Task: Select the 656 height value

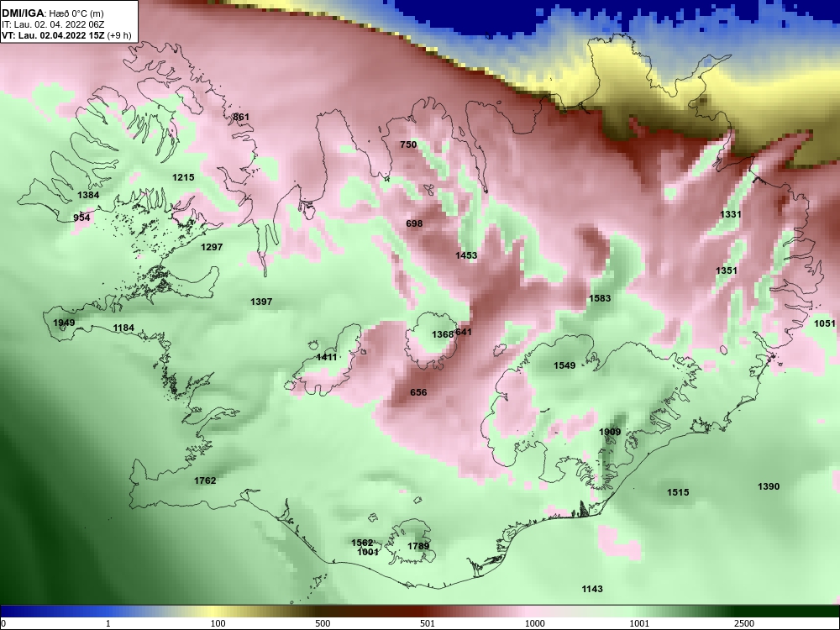Action: click(418, 392)
